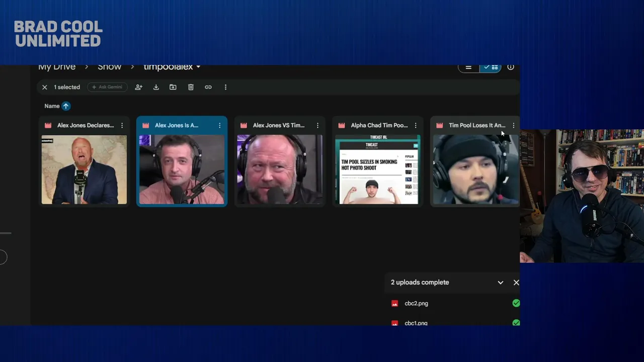Open more actions menu in selection toolbar
This screenshot has width=644, height=362.
click(x=225, y=87)
